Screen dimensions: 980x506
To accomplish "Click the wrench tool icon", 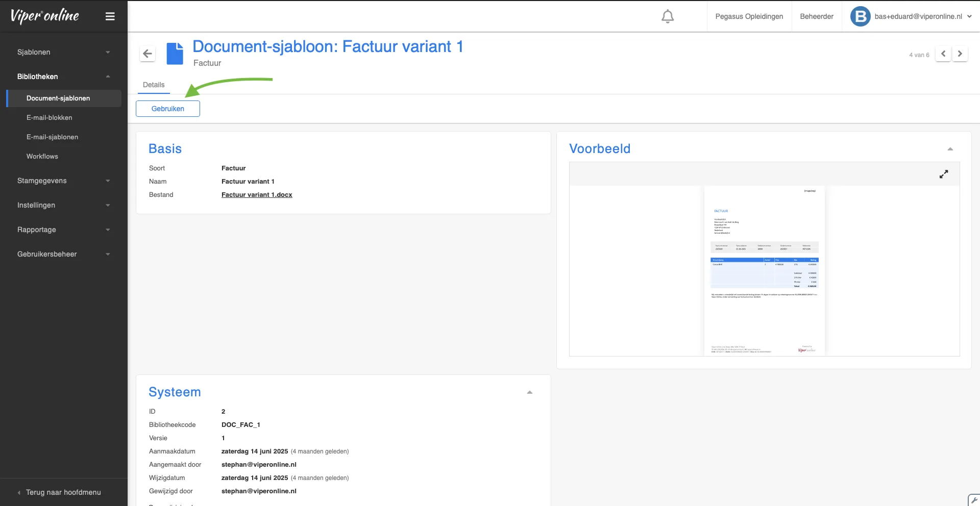I will tap(974, 500).
